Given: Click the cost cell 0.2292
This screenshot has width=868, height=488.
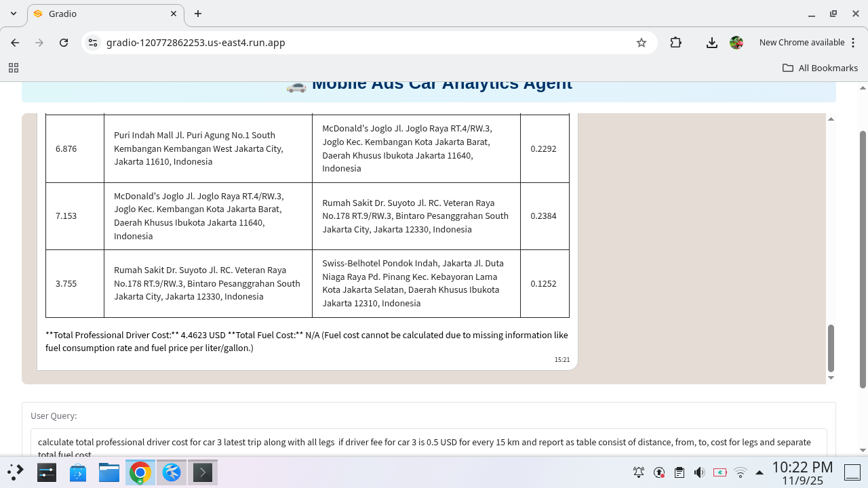Looking at the screenshot, I should click(545, 148).
